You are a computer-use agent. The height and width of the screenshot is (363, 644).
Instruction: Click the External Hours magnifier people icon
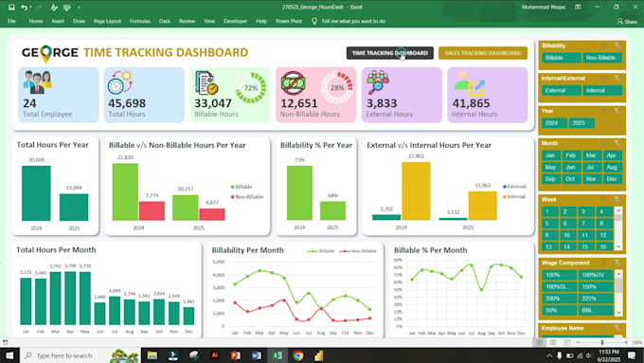(x=378, y=82)
